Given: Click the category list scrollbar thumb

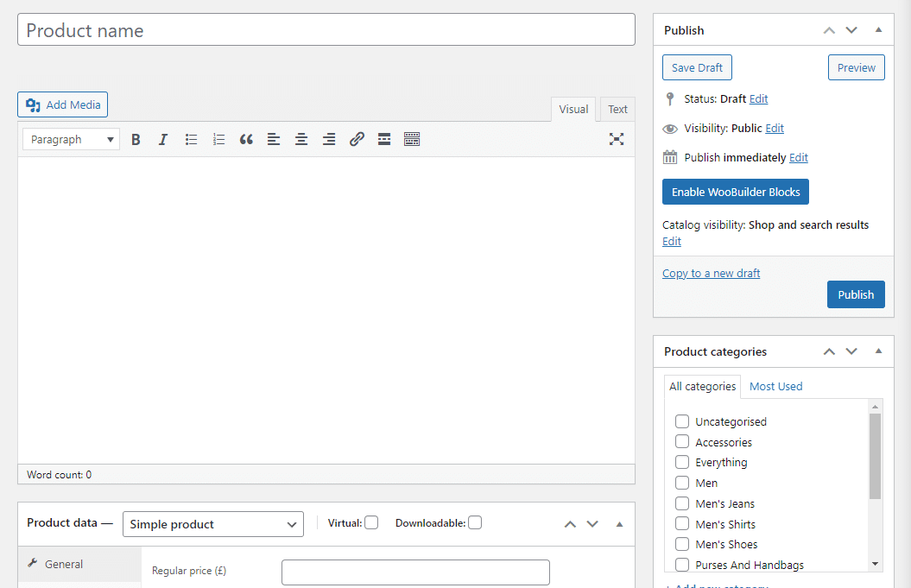Looking at the screenshot, I should tap(875, 456).
